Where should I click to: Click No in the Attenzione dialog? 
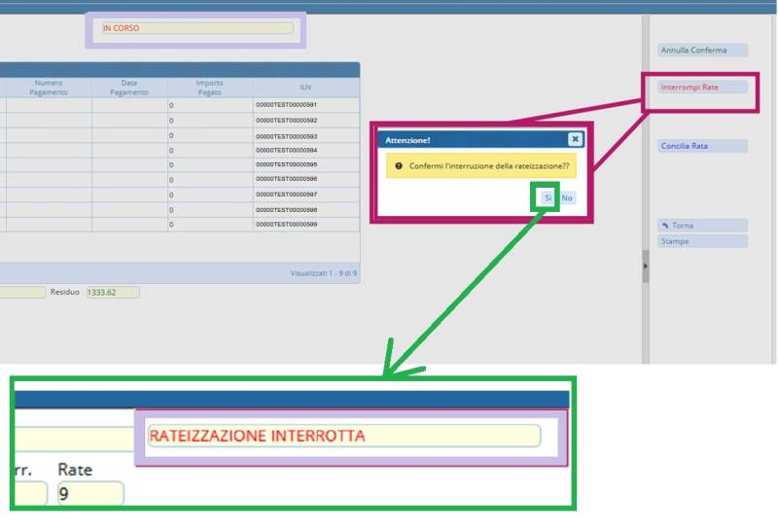pyautogui.click(x=567, y=197)
